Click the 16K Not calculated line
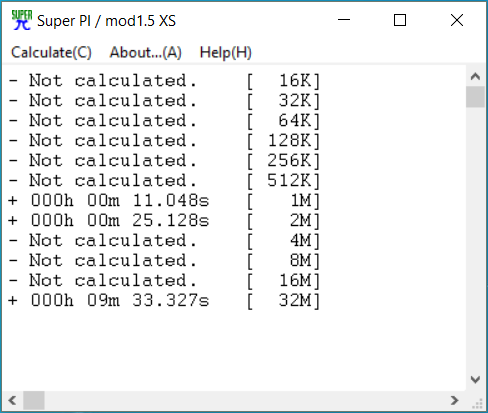Viewport: 488px width, 413px height. point(164,81)
